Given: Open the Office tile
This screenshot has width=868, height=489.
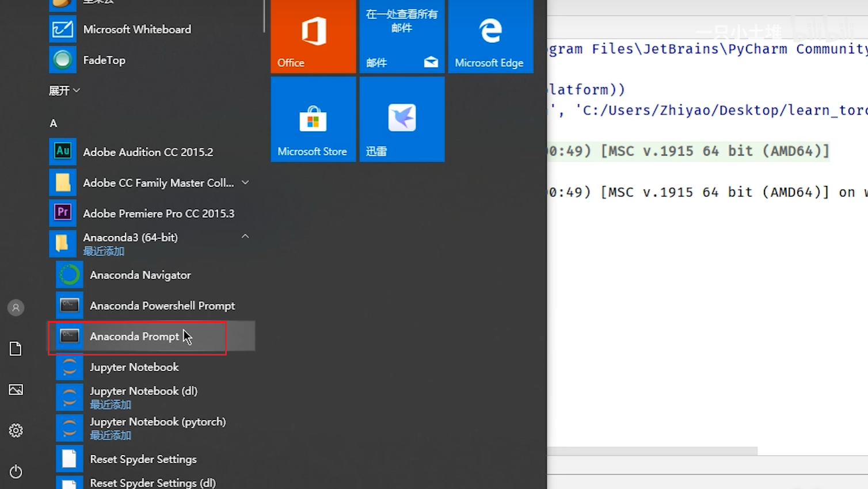Looking at the screenshot, I should pyautogui.click(x=313, y=36).
